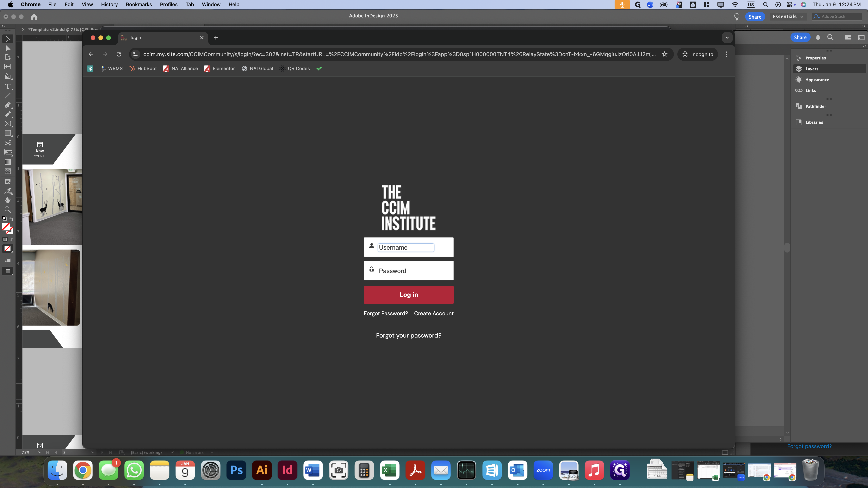Focus the Password input field
Viewport: 868px width, 488px height.
pyautogui.click(x=408, y=271)
